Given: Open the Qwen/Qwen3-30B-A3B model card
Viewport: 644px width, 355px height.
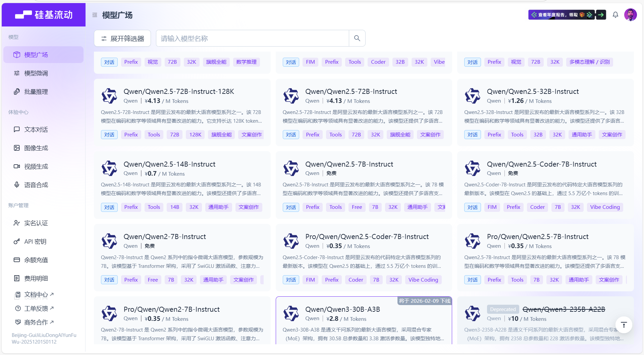Looking at the screenshot, I should coord(342,309).
